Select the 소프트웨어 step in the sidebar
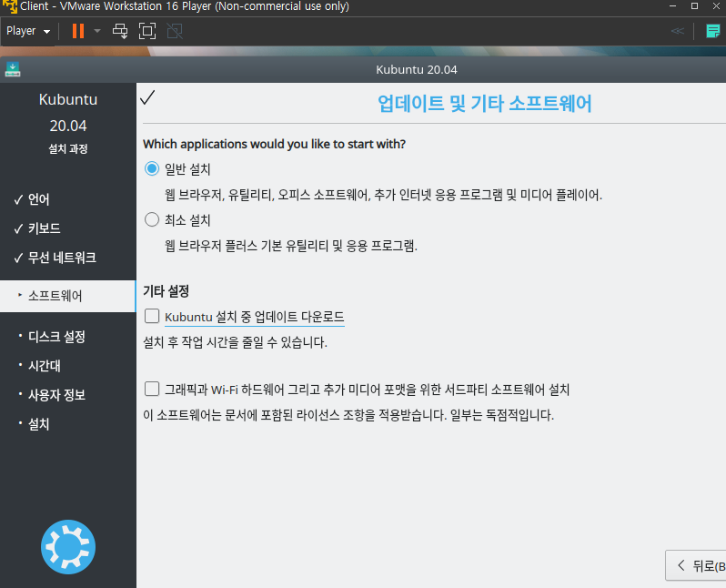 click(67, 296)
